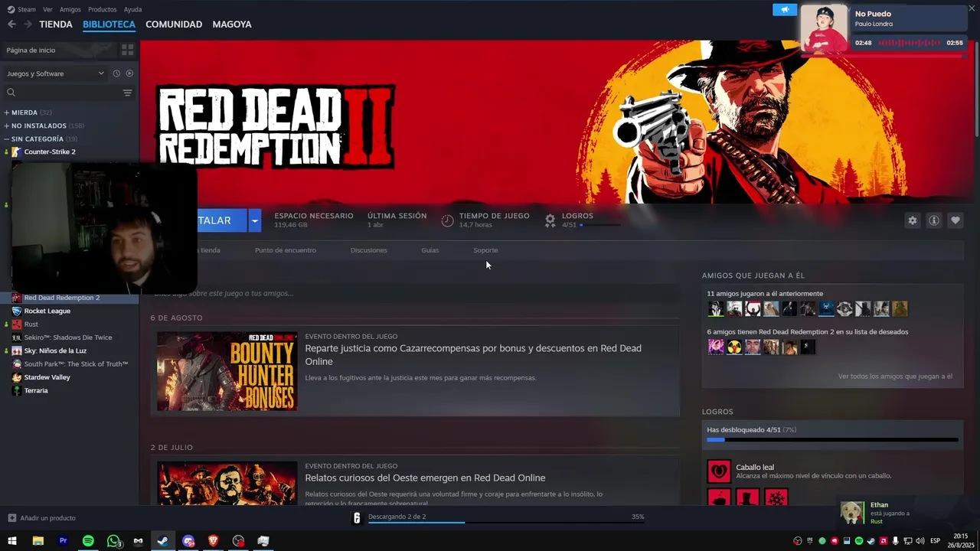Open the Caballo leal achievement icon
This screenshot has height=551, width=980.
click(x=719, y=471)
